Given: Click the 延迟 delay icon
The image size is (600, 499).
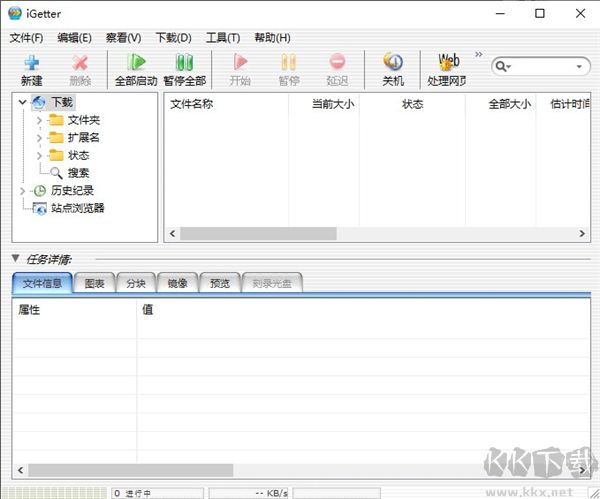Looking at the screenshot, I should click(x=337, y=62).
